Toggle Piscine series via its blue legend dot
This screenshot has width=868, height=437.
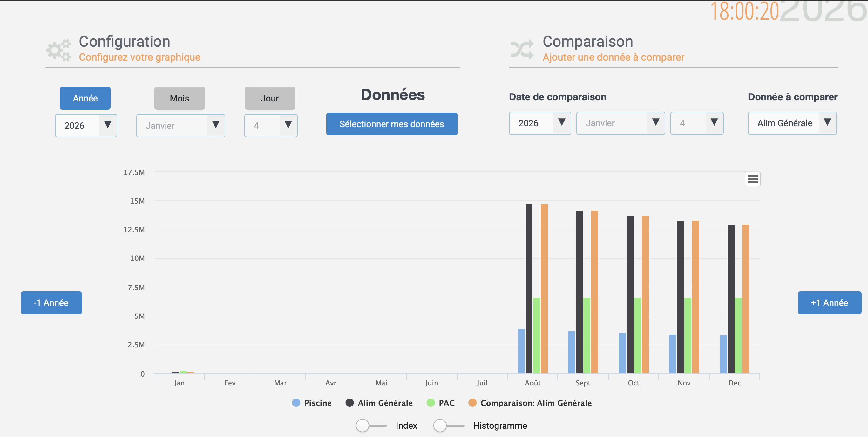click(x=296, y=403)
